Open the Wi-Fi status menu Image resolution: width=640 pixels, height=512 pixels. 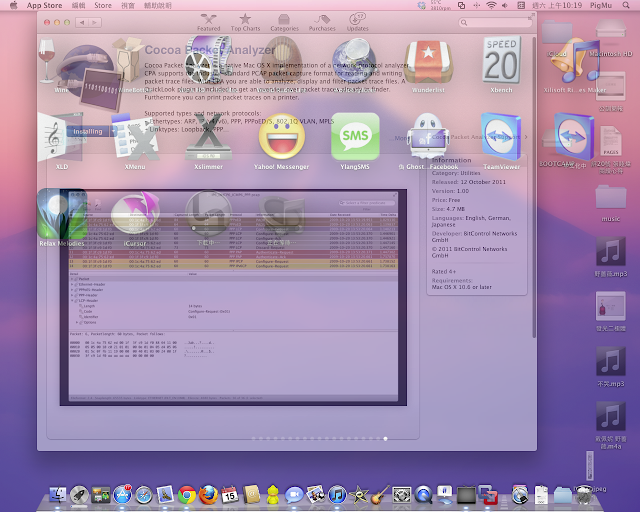491,5
